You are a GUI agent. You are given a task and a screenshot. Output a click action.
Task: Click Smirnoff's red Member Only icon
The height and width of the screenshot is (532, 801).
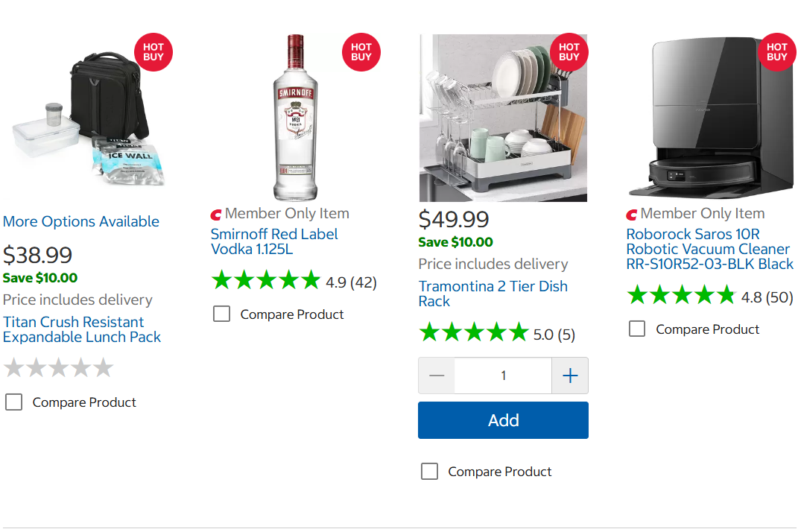216,215
